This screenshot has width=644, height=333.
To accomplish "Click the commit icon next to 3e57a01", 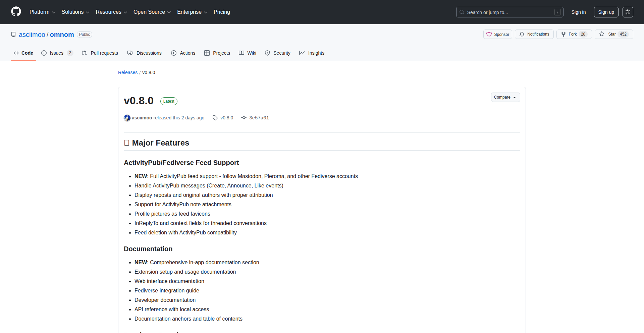I will click(244, 118).
